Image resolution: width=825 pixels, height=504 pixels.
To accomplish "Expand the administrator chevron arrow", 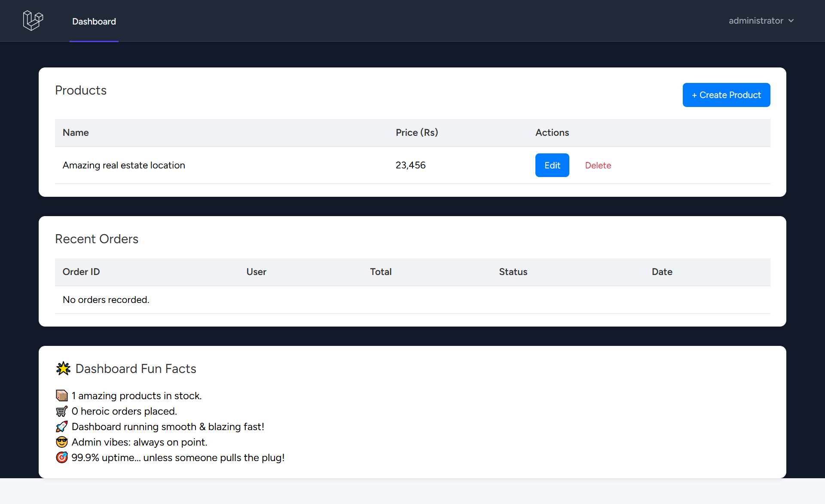I will [791, 21].
